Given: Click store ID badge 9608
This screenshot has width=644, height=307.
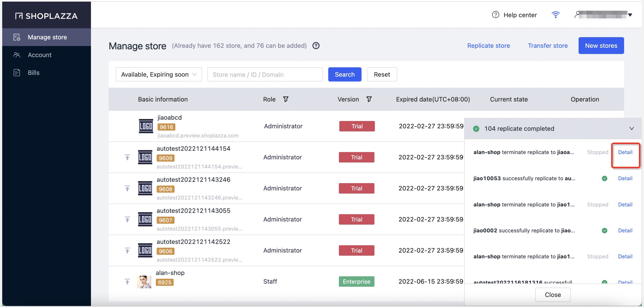Looking at the screenshot, I should coord(166,189).
